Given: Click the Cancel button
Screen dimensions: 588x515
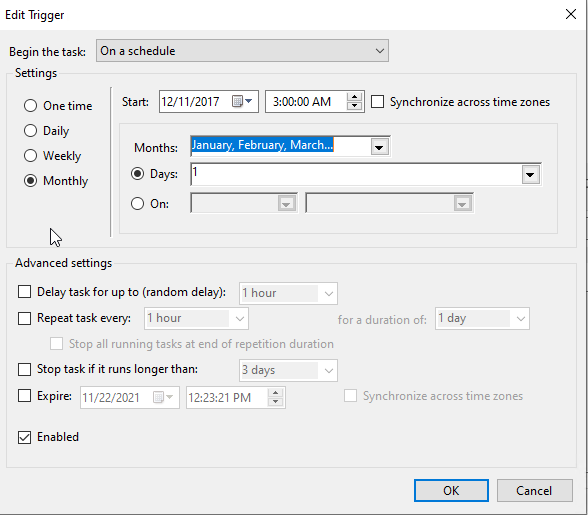Looking at the screenshot, I should coord(534,490).
